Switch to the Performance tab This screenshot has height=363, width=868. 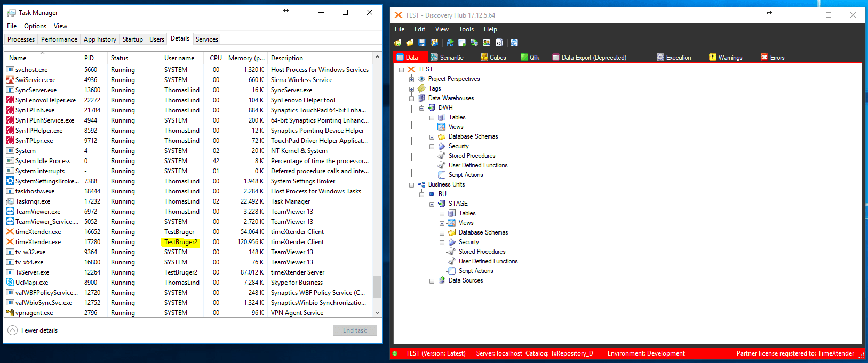59,39
